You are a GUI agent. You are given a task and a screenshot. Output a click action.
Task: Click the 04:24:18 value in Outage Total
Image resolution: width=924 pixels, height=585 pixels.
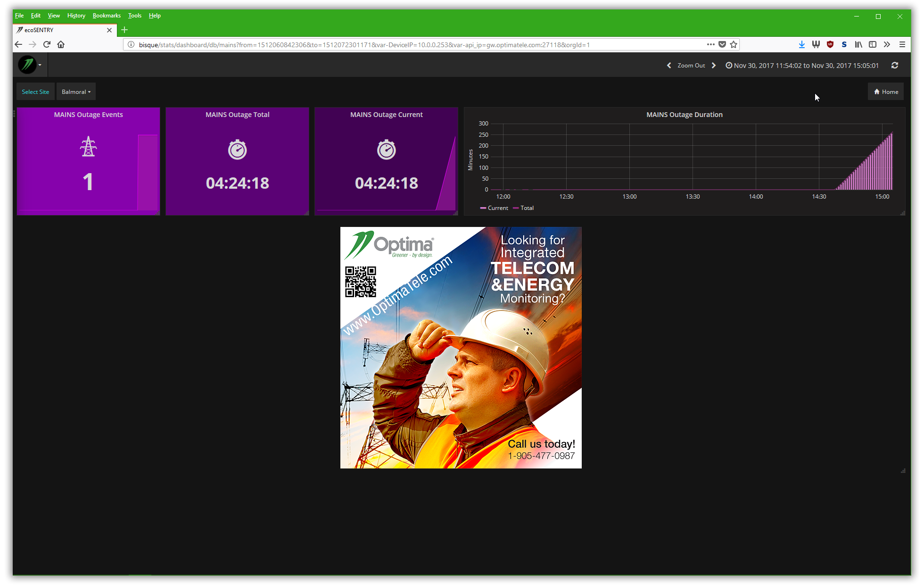click(x=237, y=183)
